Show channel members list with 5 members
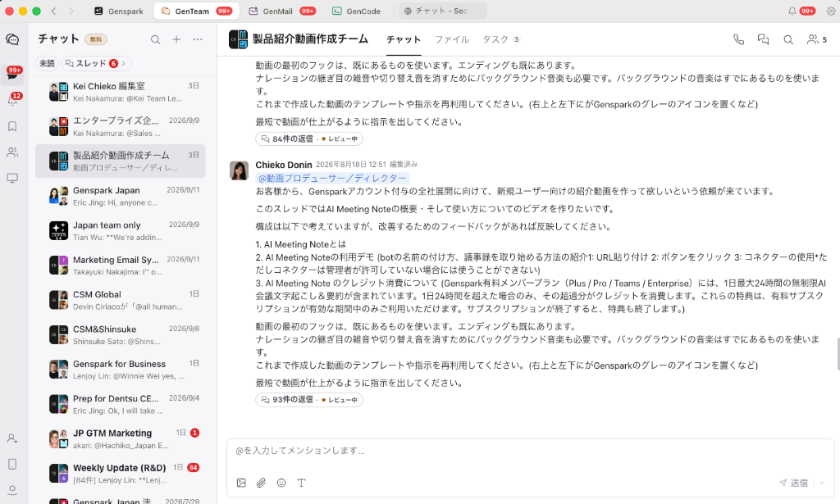840x504 pixels. coord(817,39)
